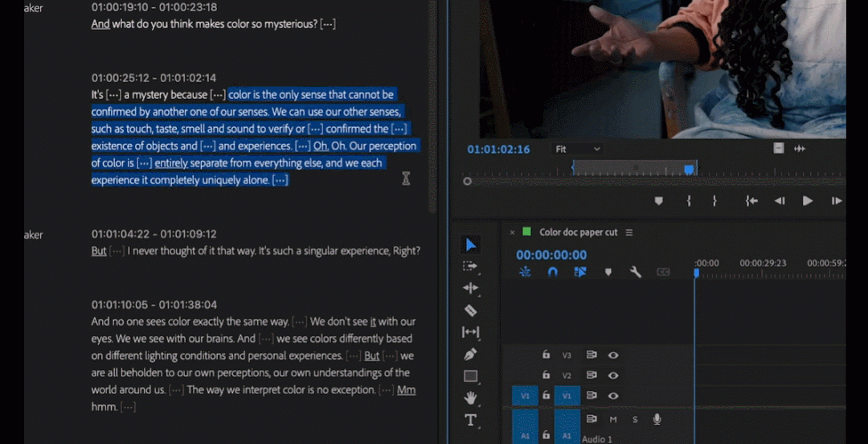Select the Track Select Forward tool
The height and width of the screenshot is (444, 868).
tap(470, 266)
